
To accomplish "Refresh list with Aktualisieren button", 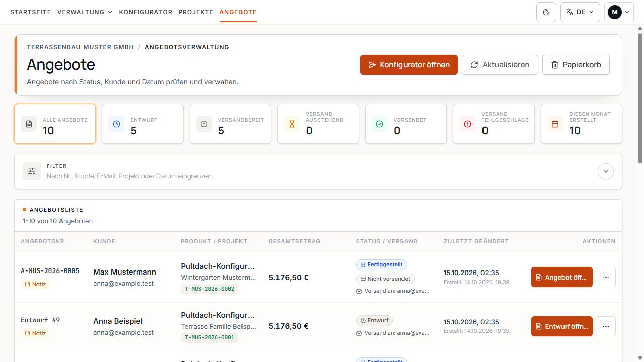I will coord(500,65).
